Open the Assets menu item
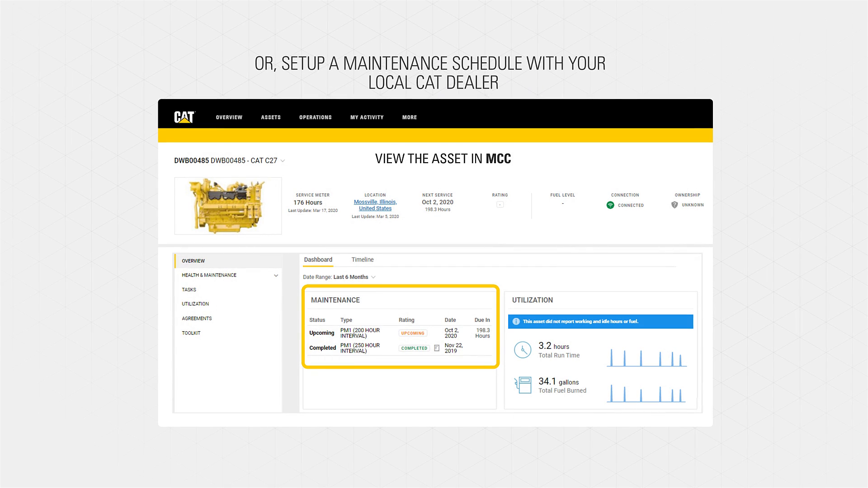Screen dimensions: 868x488 [270, 117]
